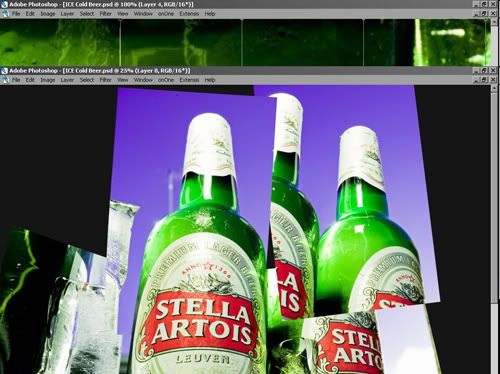
Task: Restore down the 25% Photoshop application window
Action: pos(484,71)
